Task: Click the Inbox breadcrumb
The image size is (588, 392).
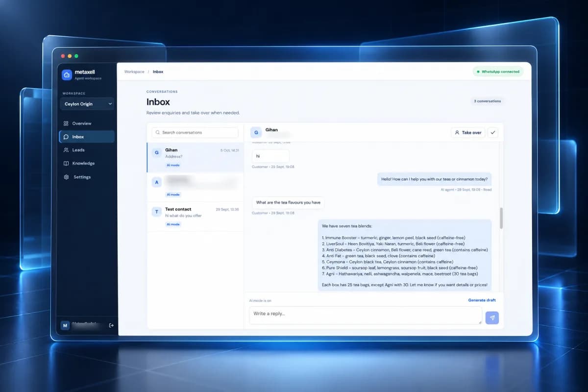Action: (x=158, y=72)
